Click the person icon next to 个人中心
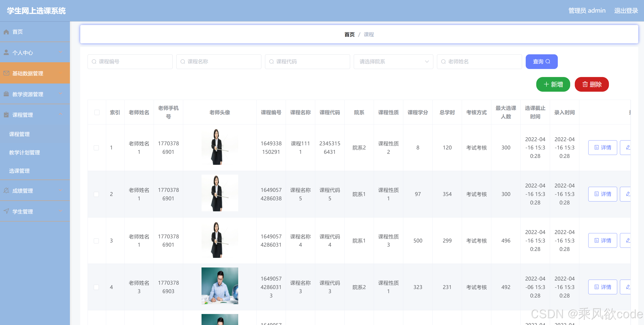 click(x=6, y=52)
